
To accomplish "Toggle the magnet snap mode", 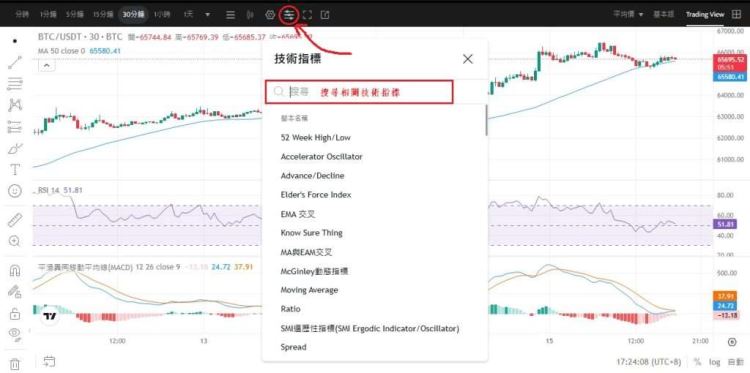I will (x=15, y=271).
